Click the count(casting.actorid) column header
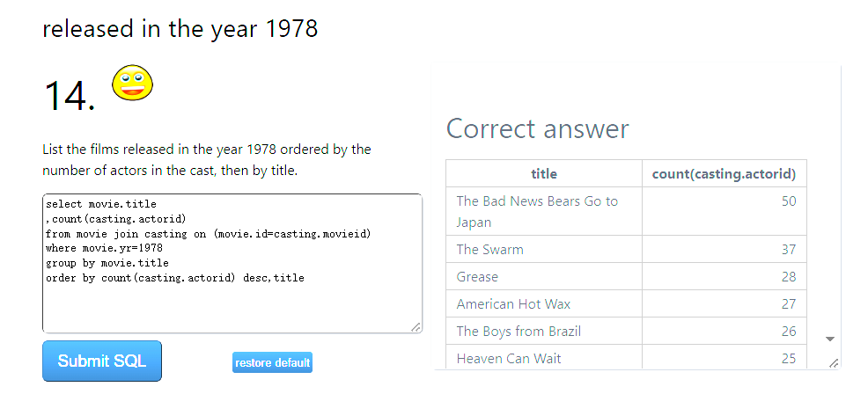 click(x=725, y=174)
